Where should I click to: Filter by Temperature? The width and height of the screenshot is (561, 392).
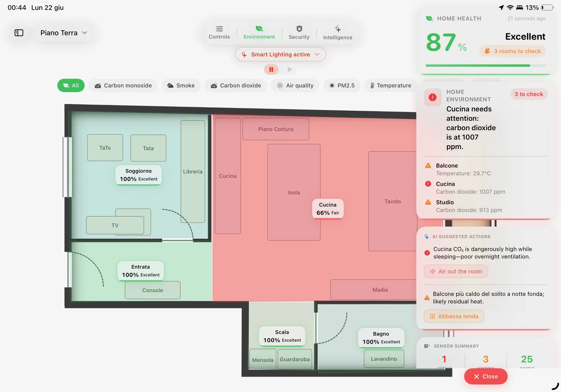click(391, 85)
